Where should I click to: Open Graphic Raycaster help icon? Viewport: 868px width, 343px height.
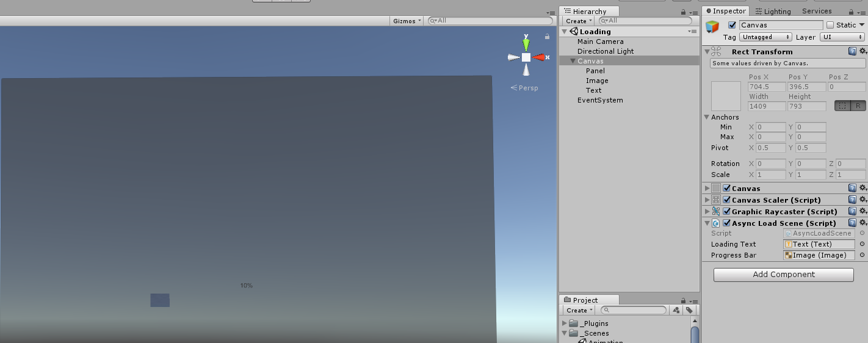852,212
